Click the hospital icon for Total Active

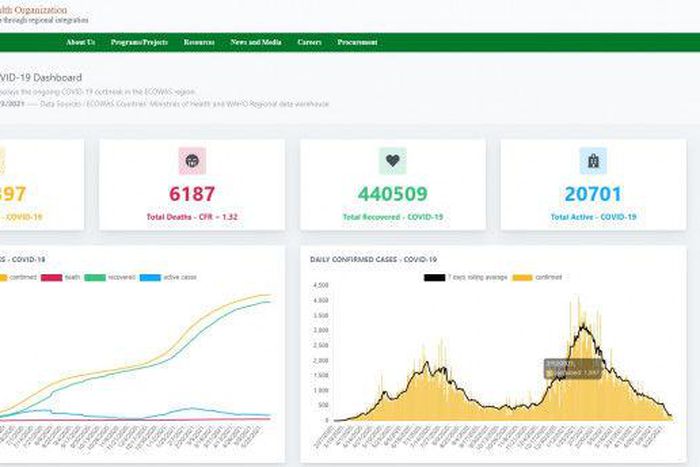(x=592, y=161)
